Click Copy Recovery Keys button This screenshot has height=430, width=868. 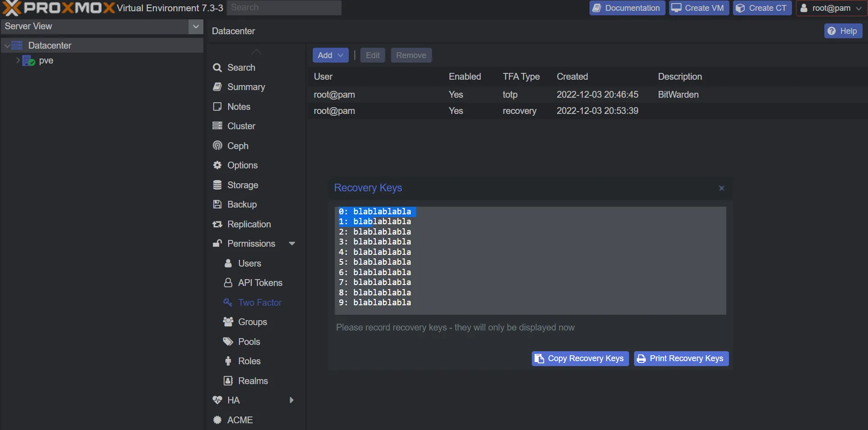click(x=580, y=358)
